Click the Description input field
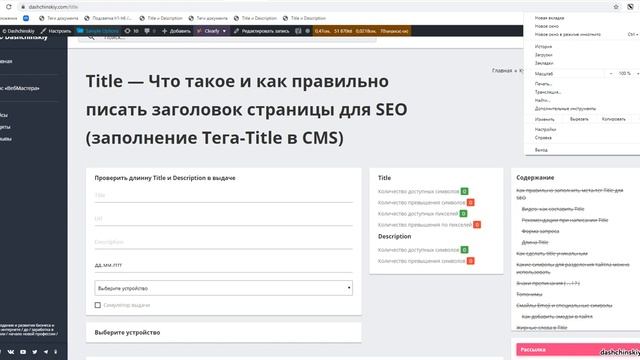Screen dimensions: 640x360 point(223,242)
